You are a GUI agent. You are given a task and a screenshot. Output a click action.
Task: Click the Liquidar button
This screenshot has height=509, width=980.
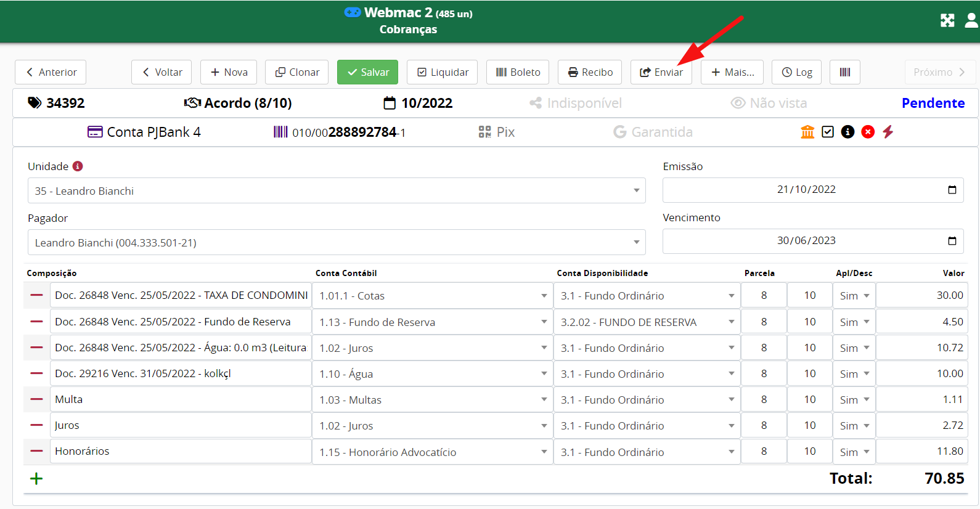point(443,72)
